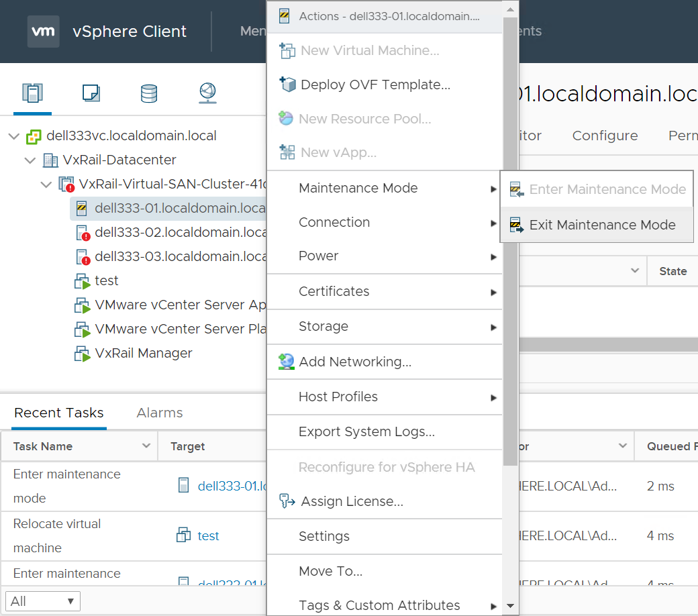Open the All filter dropdown

[x=43, y=601]
